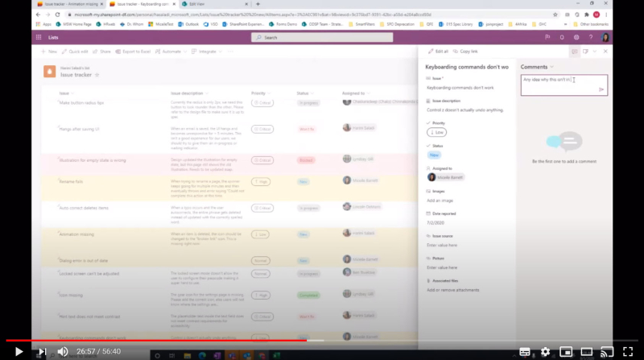Send the comment with arrow icon

(601, 89)
